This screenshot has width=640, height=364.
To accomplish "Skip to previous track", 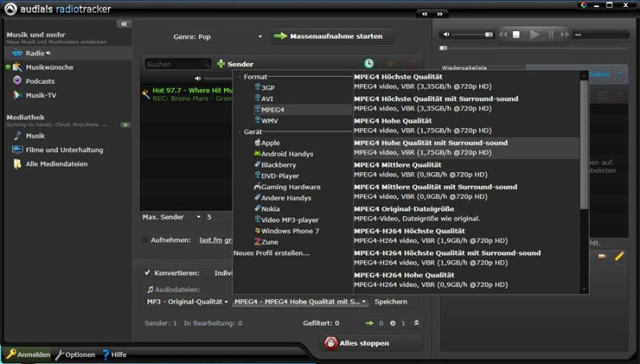I will 503,34.
